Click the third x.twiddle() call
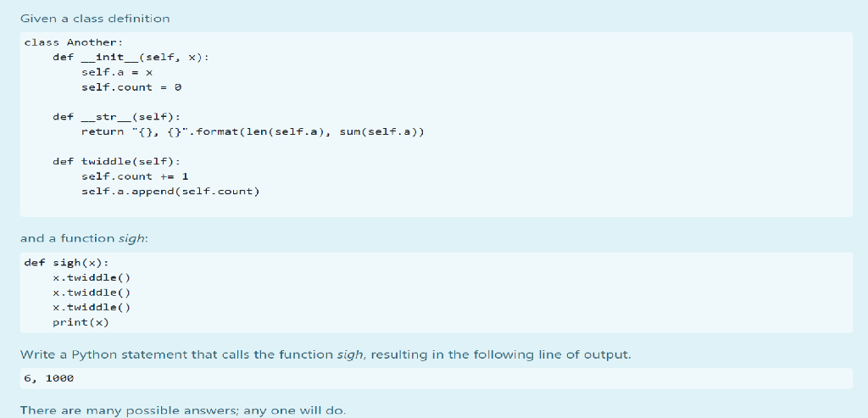 [x=92, y=307]
